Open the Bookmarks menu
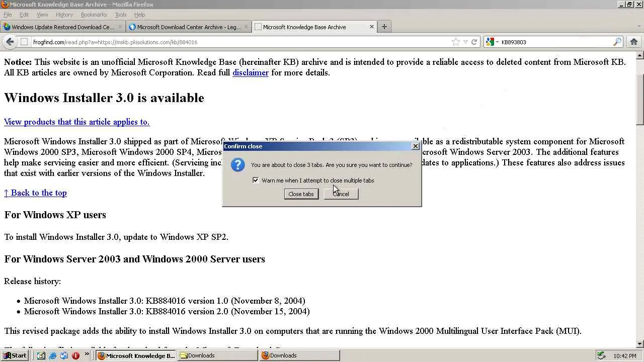Image resolution: width=644 pixels, height=362 pixels. click(94, 15)
